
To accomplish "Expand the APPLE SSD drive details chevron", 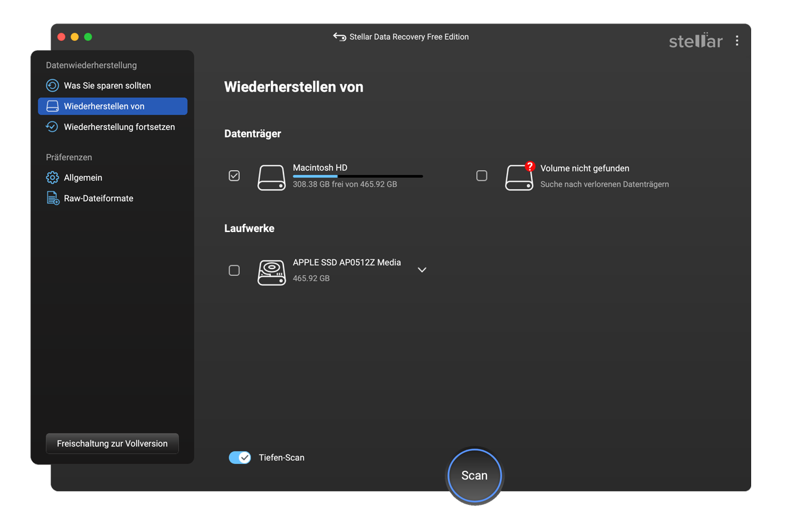I will (x=422, y=270).
